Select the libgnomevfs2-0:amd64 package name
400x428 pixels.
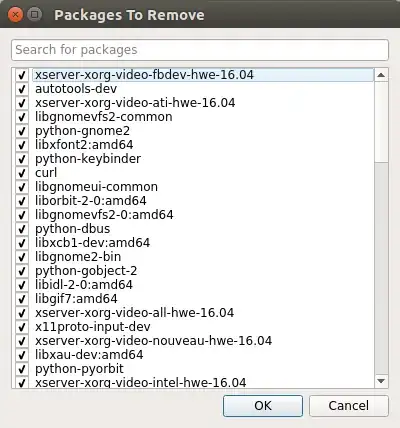pyautogui.click(x=104, y=215)
